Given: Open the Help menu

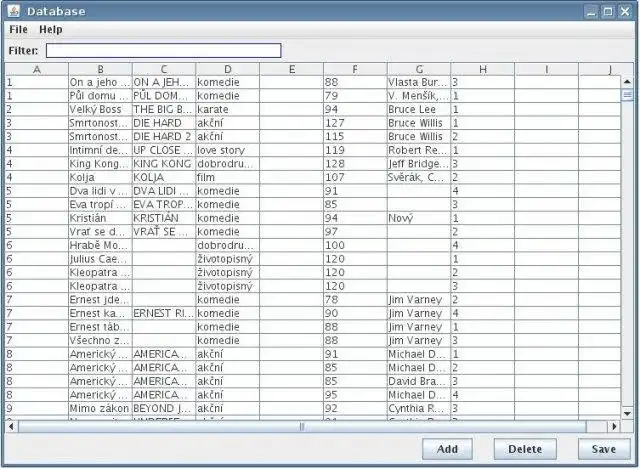Looking at the screenshot, I should 51,29.
